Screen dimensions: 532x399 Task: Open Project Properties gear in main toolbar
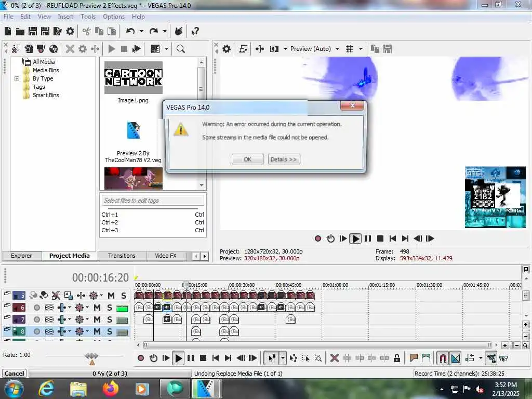[70, 32]
